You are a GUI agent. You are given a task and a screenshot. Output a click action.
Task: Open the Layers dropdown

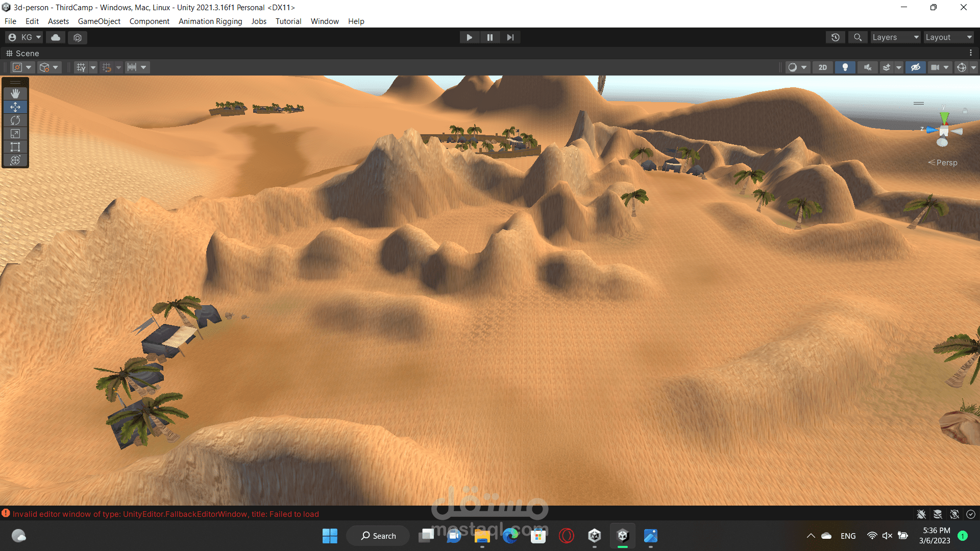(x=895, y=37)
